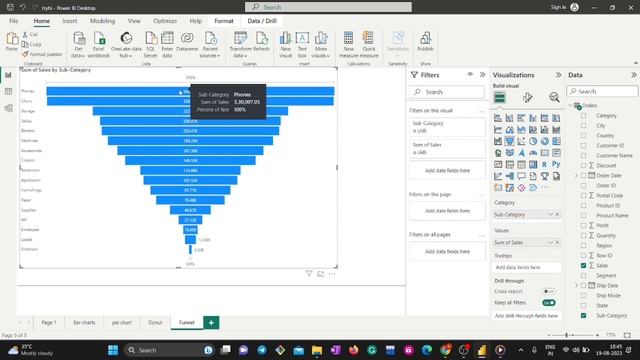This screenshot has width=640, height=360.
Task: Check the City field checkbox
Action: coord(584,126)
